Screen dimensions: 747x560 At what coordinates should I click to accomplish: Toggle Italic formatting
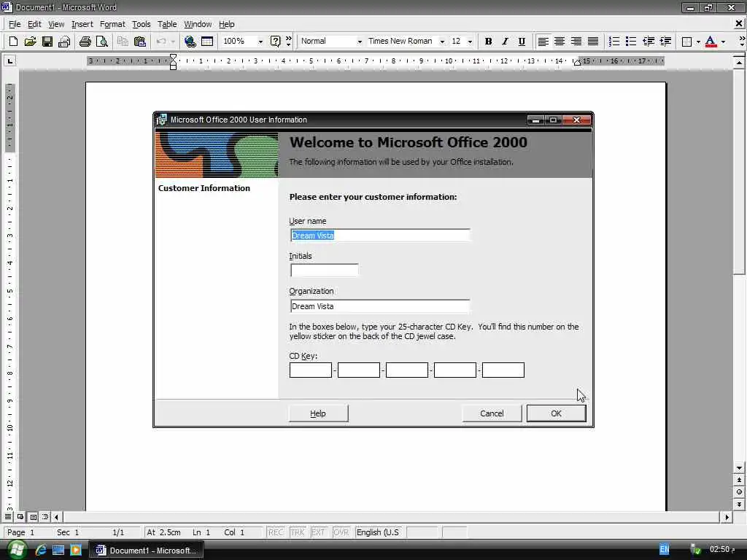505,42
